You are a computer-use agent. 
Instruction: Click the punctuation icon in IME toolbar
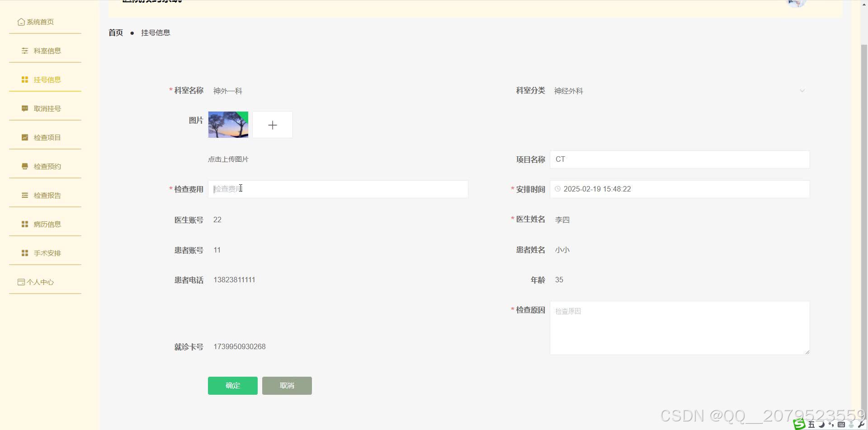pos(831,425)
